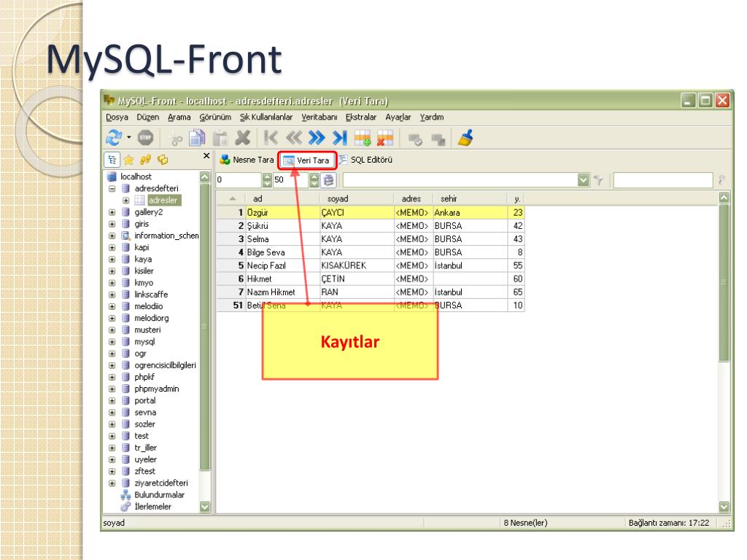Close the sidebar with the X
This screenshot has height=560, width=747.
tap(206, 156)
